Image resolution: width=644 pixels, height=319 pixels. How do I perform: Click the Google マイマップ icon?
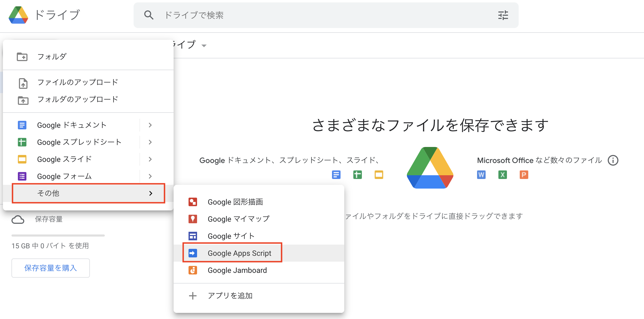[x=193, y=219]
